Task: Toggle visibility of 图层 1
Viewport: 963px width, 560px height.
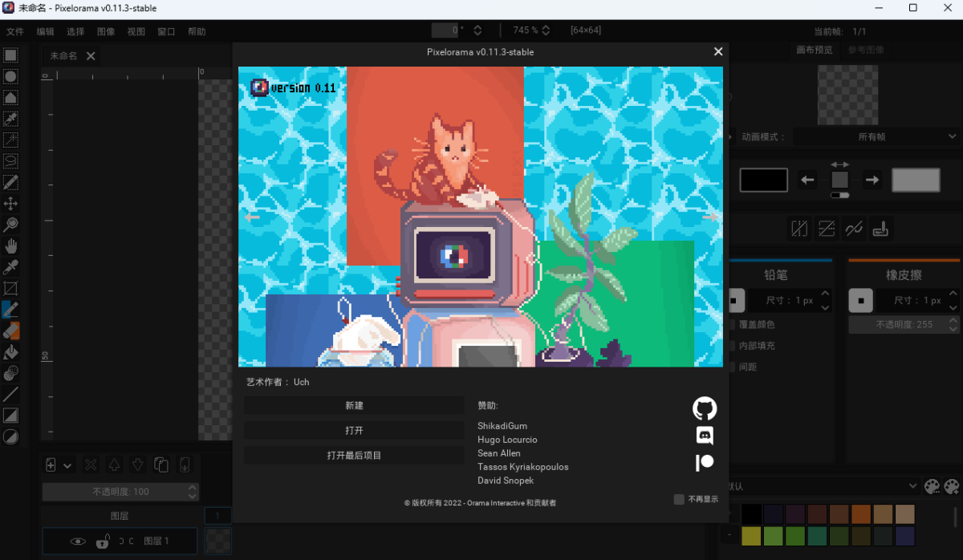Action: [x=78, y=542]
